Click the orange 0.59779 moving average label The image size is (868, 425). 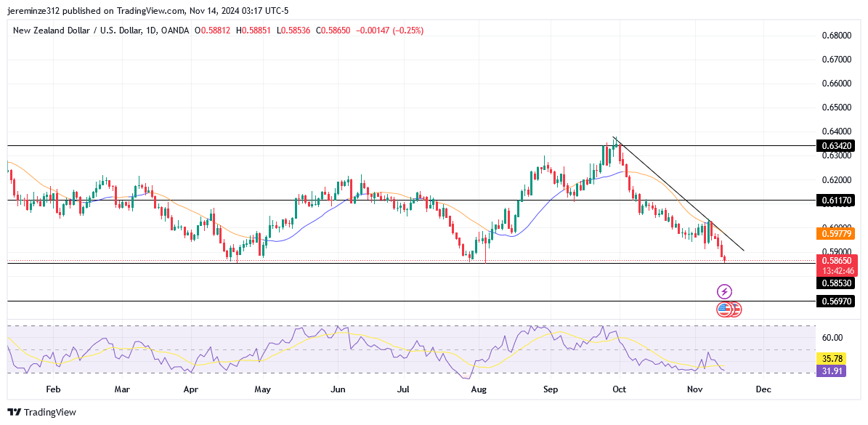tap(835, 234)
